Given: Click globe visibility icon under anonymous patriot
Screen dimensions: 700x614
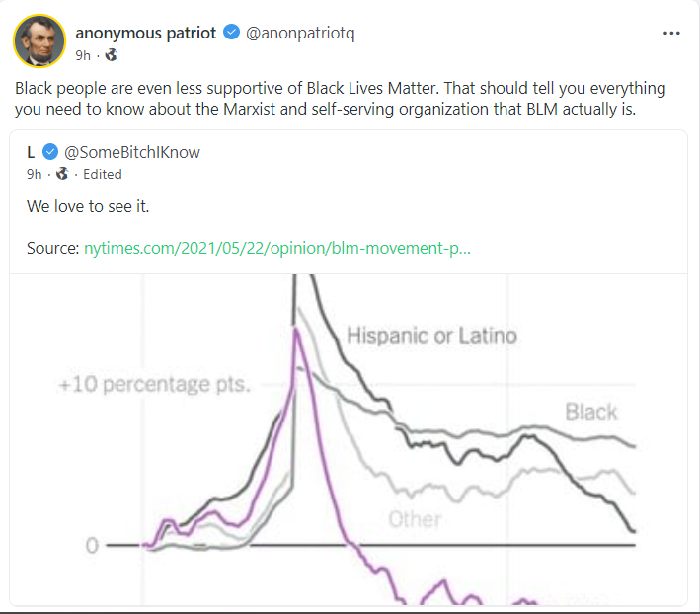Looking at the screenshot, I should click(111, 55).
